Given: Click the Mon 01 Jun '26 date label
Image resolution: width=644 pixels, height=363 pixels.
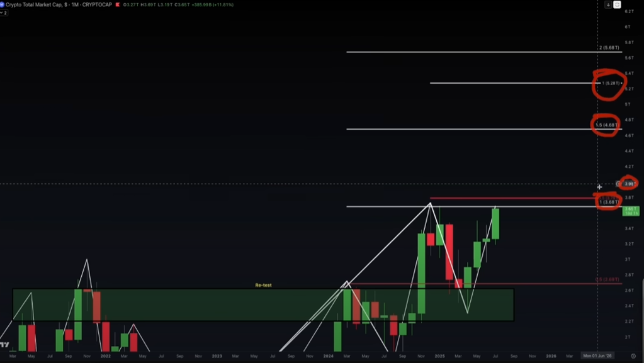Looking at the screenshot, I should (x=597, y=356).
